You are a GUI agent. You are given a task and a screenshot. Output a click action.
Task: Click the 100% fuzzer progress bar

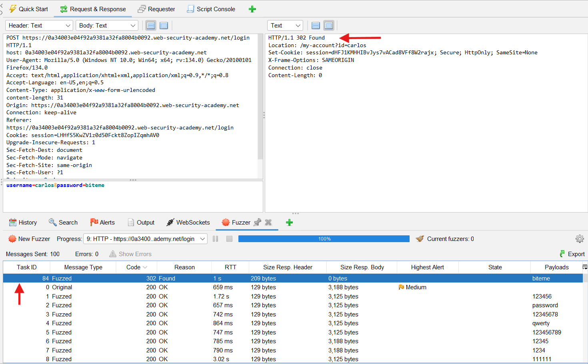point(324,239)
